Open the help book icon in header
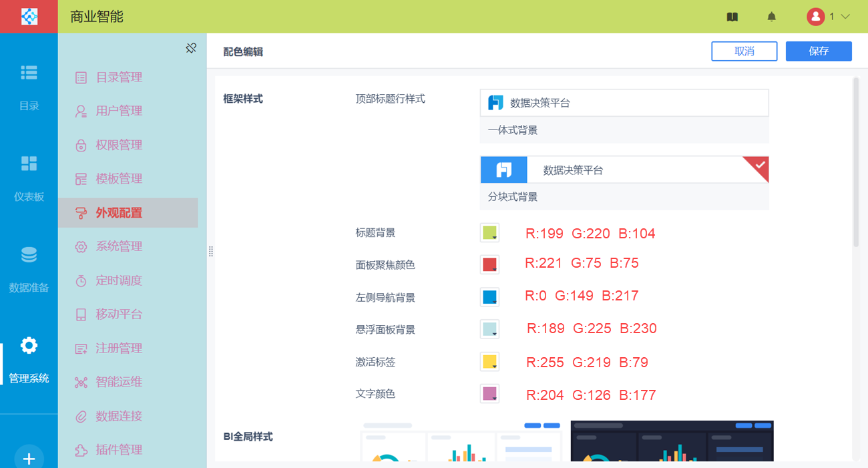Image resolution: width=868 pixels, height=468 pixels. pyautogui.click(x=732, y=17)
